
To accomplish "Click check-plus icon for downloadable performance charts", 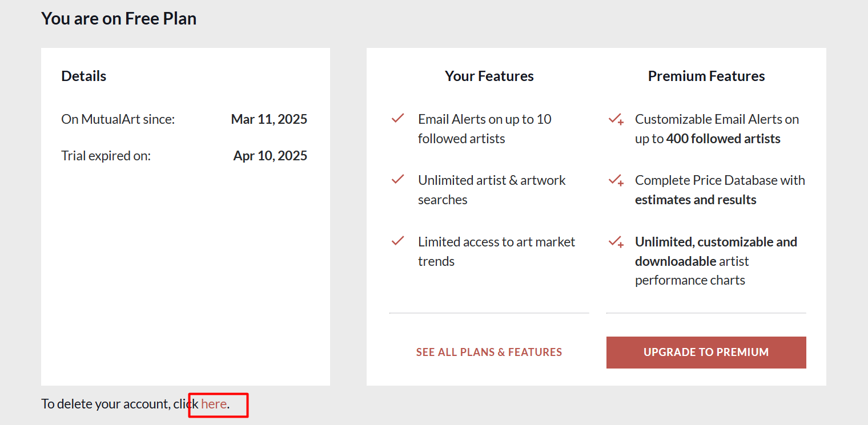I will [616, 242].
